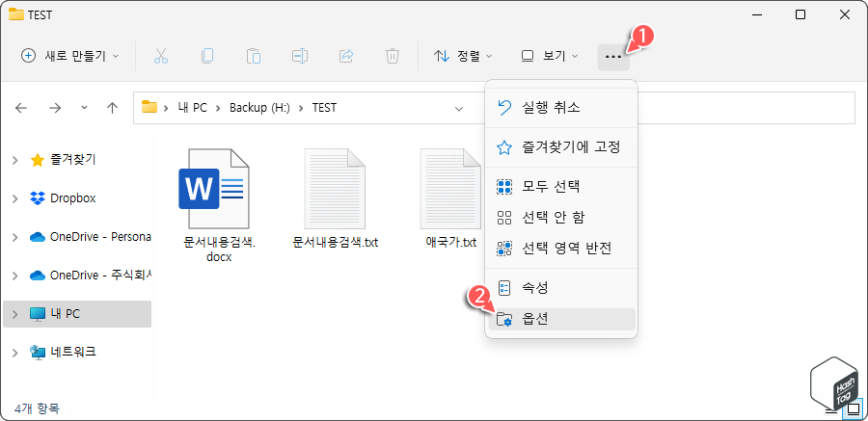The image size is (868, 421).
Task: Click the Share icon in toolbar
Action: pos(346,56)
